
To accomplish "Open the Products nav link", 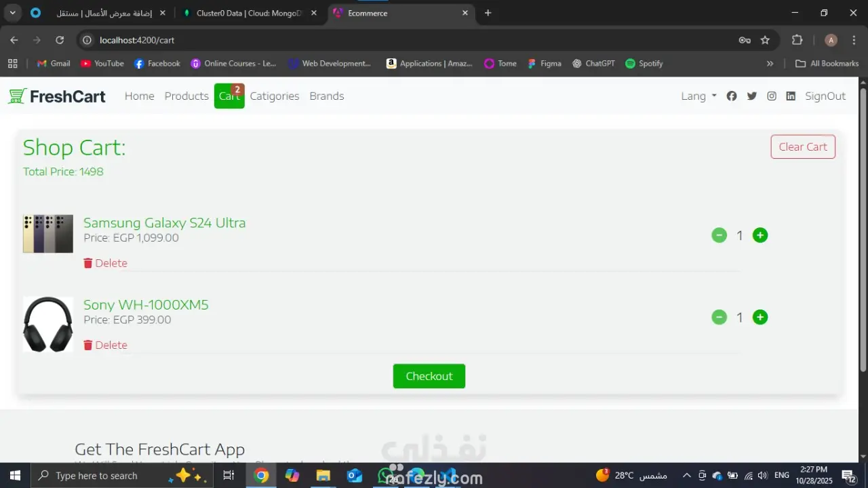I will pyautogui.click(x=186, y=96).
